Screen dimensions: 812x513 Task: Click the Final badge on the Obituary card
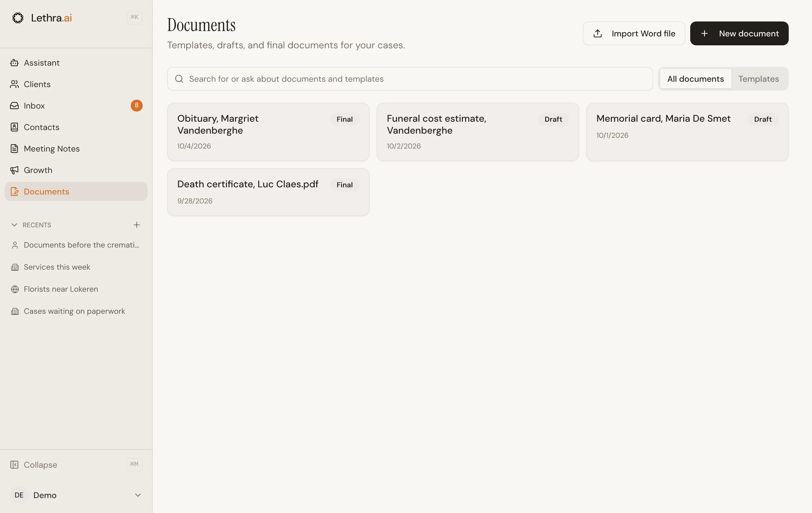(x=344, y=119)
